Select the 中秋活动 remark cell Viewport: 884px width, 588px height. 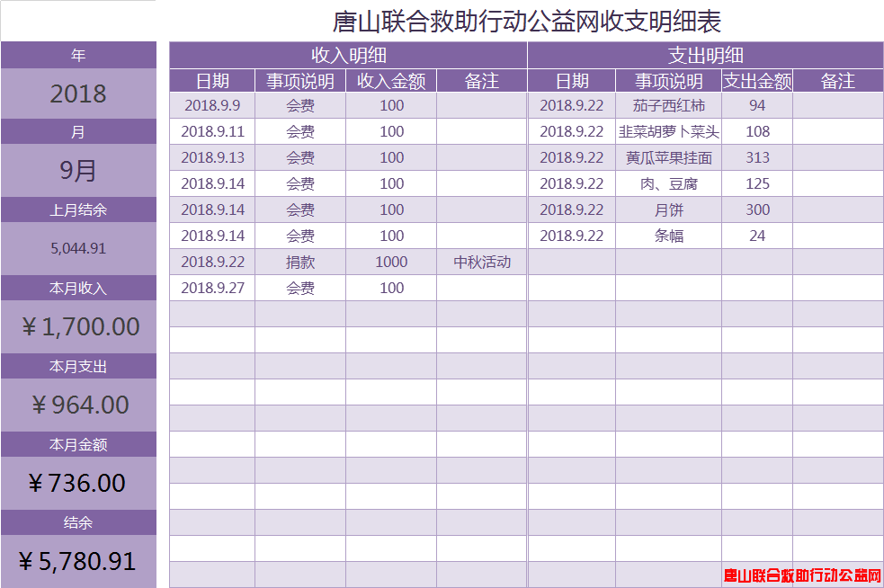[x=481, y=263]
